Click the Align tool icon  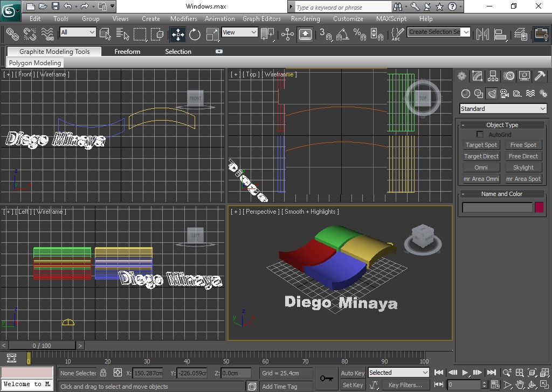(x=500, y=34)
